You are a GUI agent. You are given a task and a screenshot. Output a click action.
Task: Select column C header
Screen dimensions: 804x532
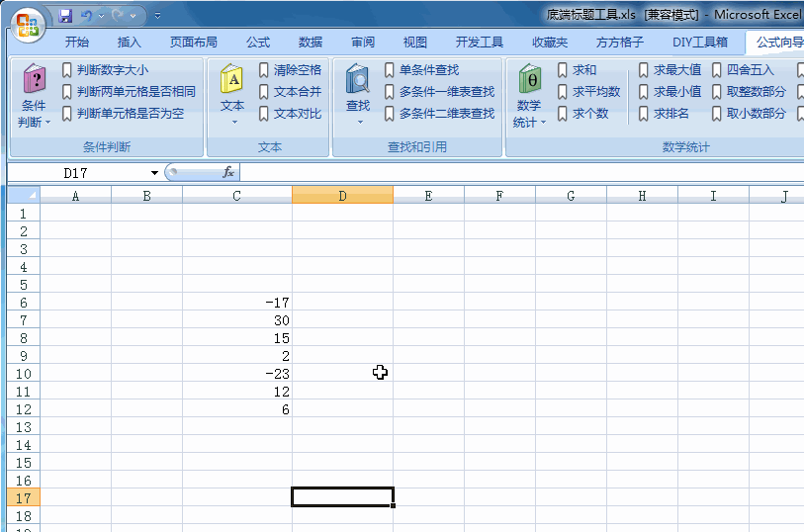[237, 196]
